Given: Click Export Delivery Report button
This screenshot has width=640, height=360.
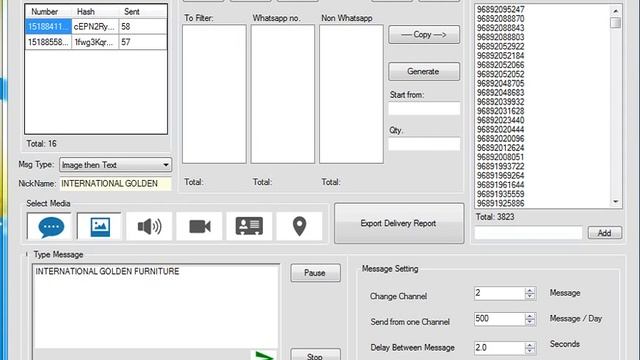Looking at the screenshot, I should click(x=399, y=223).
